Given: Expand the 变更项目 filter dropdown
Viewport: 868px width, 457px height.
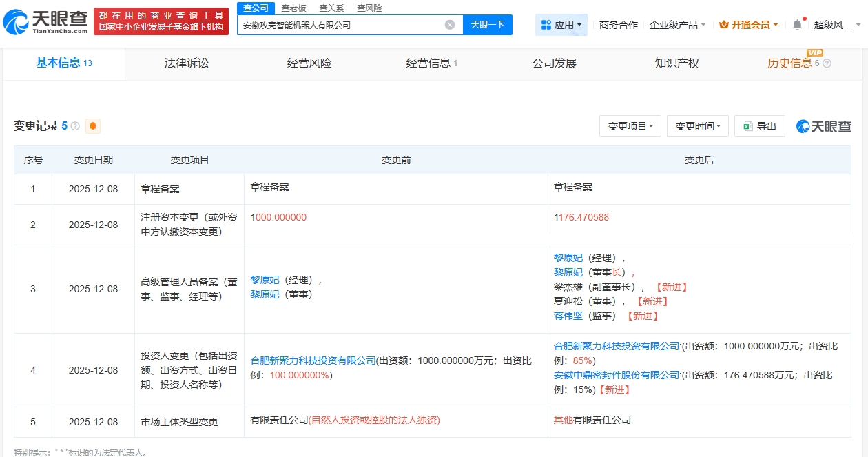Looking at the screenshot, I should click(x=630, y=126).
